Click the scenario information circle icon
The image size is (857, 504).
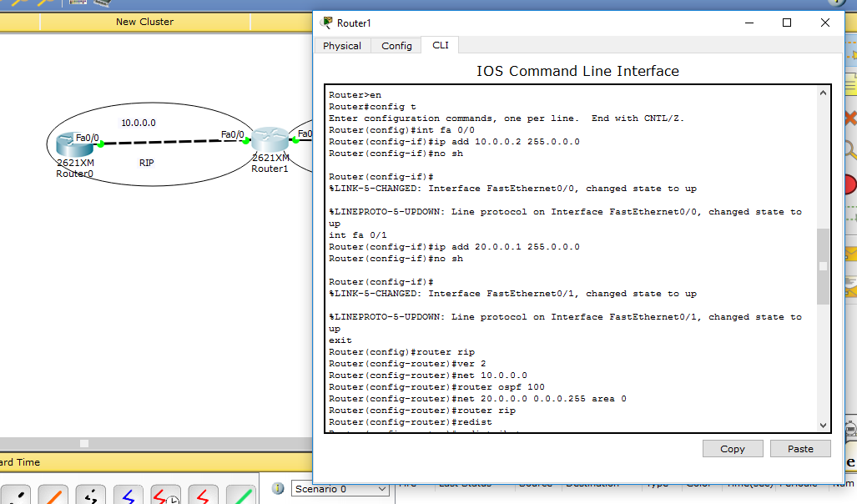278,488
